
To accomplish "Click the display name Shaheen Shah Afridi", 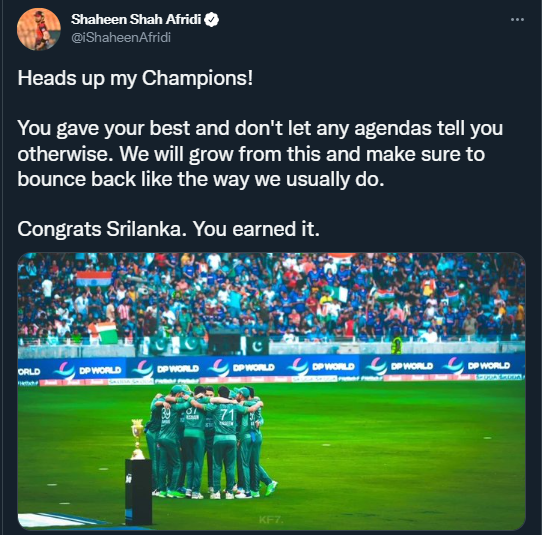I will [136, 19].
